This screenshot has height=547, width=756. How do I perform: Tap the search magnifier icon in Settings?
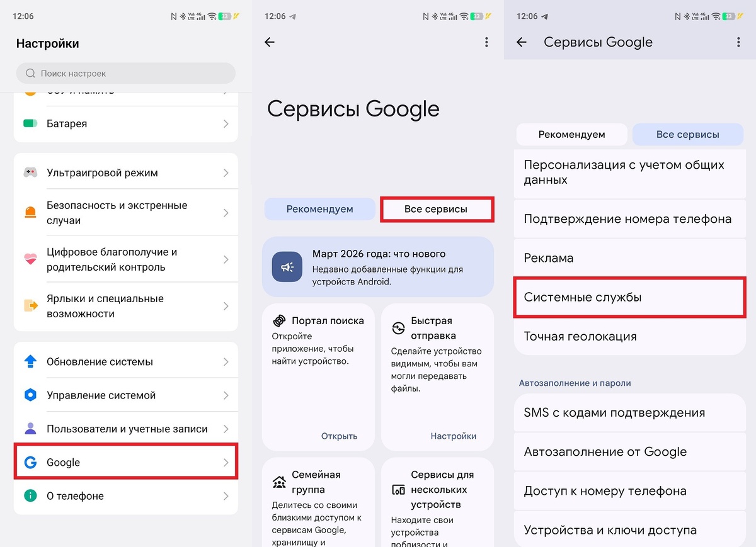click(x=30, y=74)
